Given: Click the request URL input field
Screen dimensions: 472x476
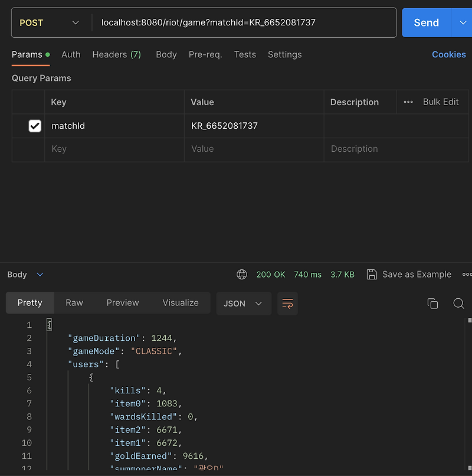Looking at the screenshot, I should [x=244, y=23].
